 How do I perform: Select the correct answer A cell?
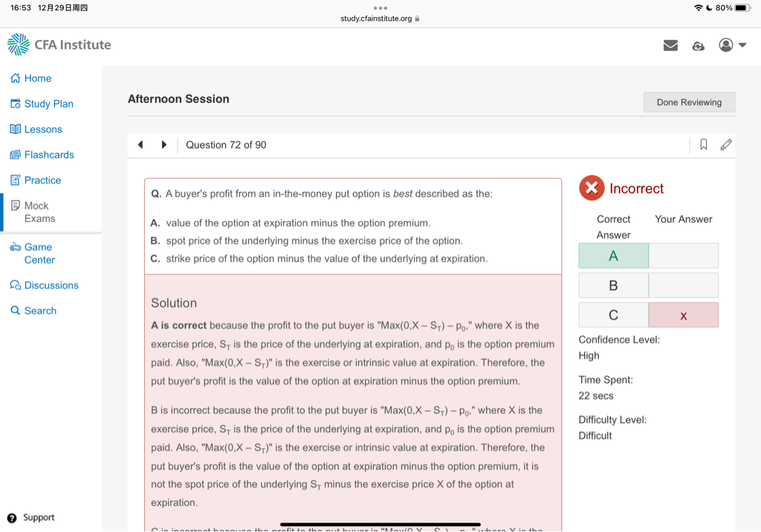[613, 256]
